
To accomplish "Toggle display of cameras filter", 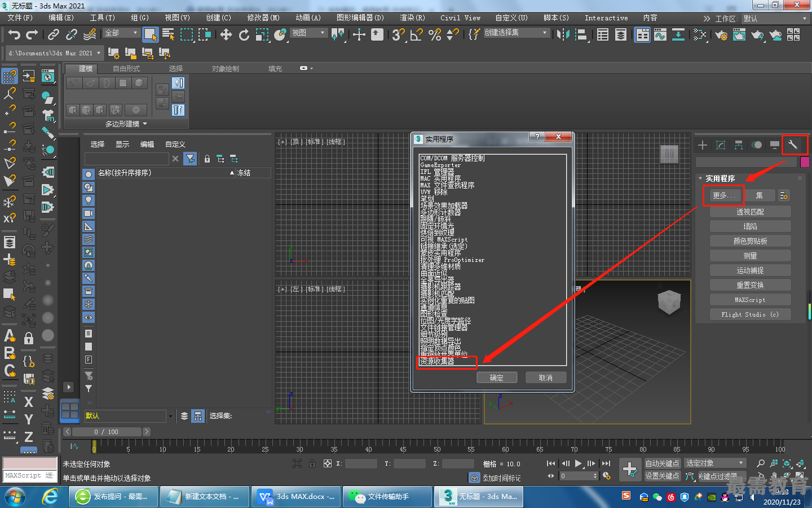I will click(x=89, y=213).
